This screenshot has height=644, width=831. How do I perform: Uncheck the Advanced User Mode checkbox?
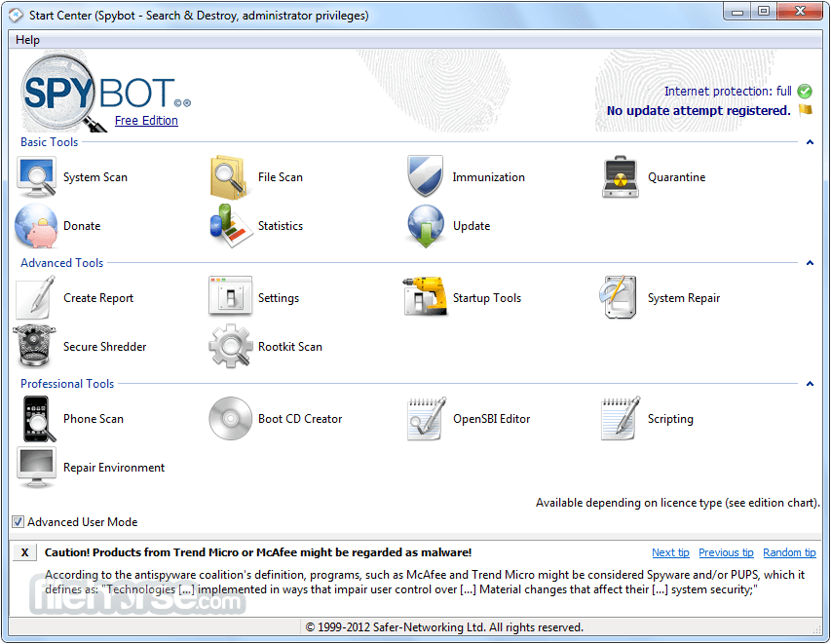(x=19, y=522)
